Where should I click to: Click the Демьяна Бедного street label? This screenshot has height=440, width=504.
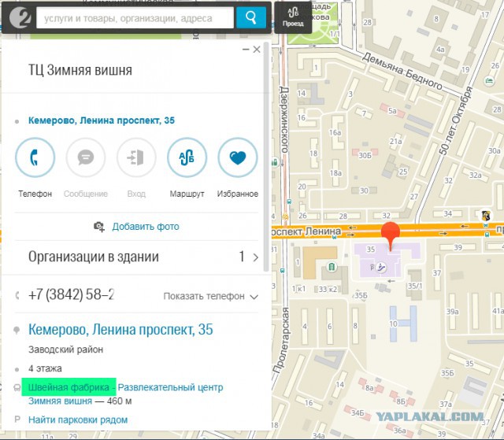(402, 72)
